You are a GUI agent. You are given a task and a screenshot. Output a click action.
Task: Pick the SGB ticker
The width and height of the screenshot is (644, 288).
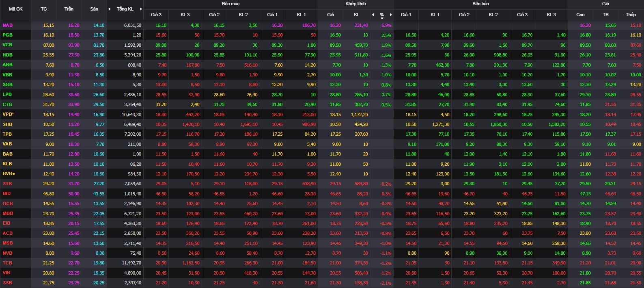[8, 84]
